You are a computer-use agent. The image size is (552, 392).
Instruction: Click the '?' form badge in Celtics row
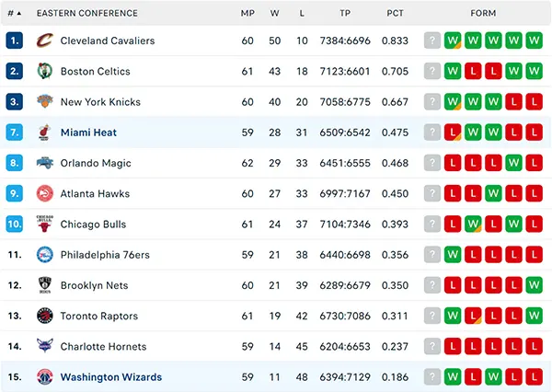[432, 71]
